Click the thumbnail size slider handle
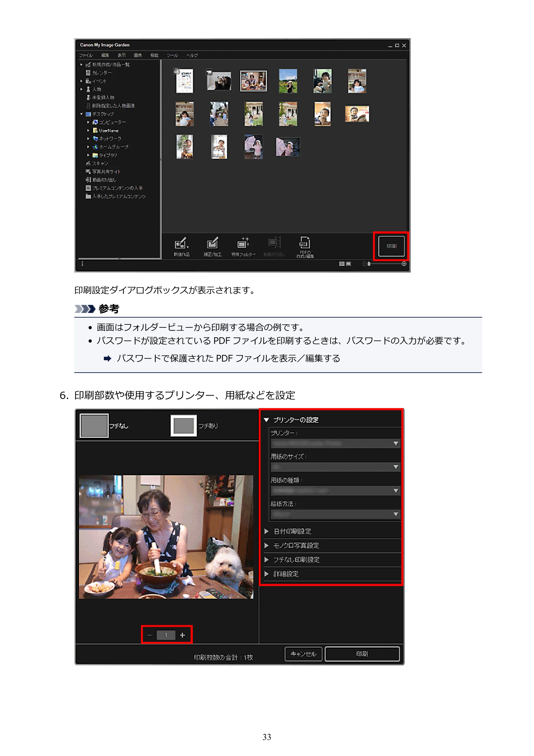Screen dimensions: 534x756 [369, 264]
